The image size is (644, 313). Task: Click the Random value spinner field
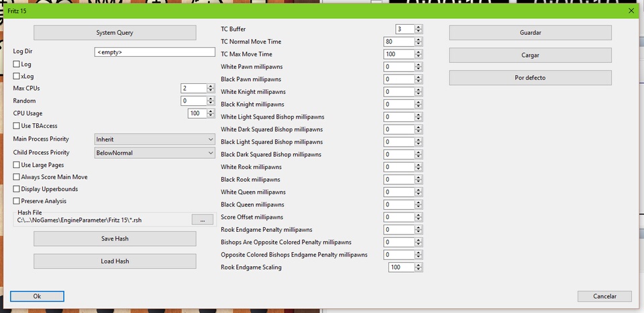point(193,101)
